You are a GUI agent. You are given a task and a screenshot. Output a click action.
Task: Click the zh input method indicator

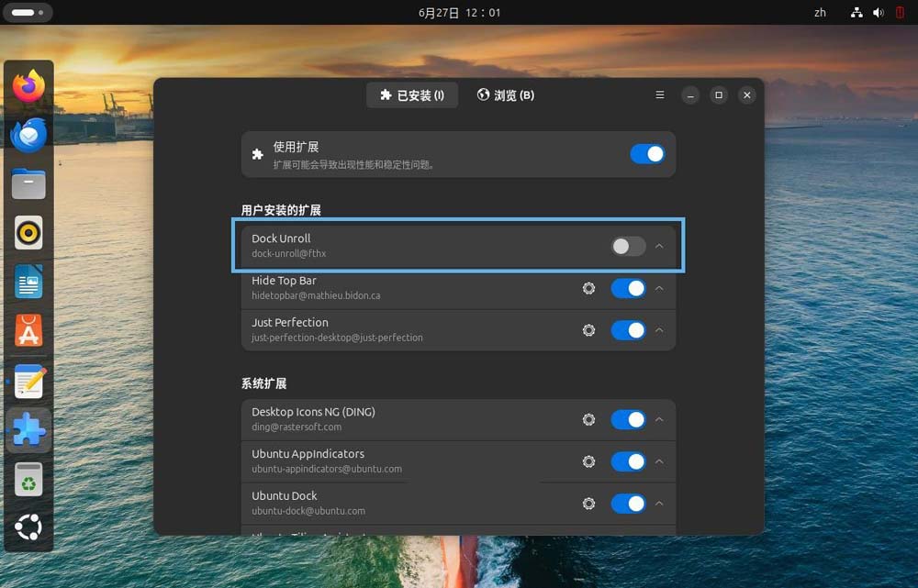point(820,13)
